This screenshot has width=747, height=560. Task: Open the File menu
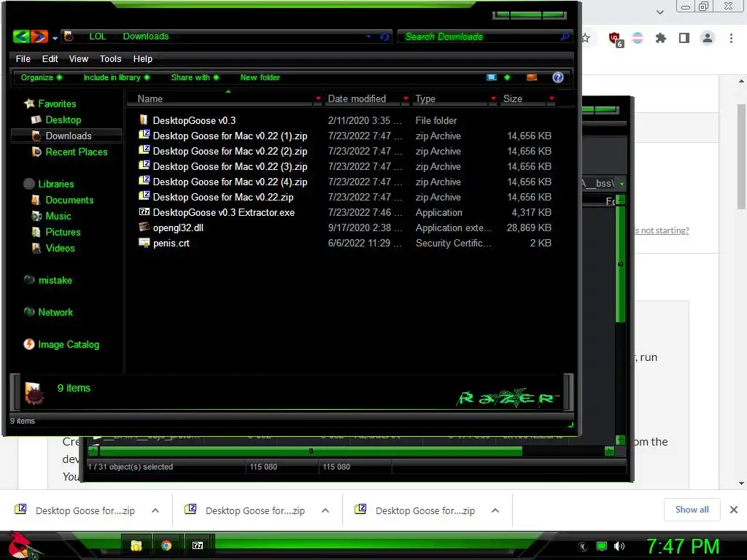23,58
